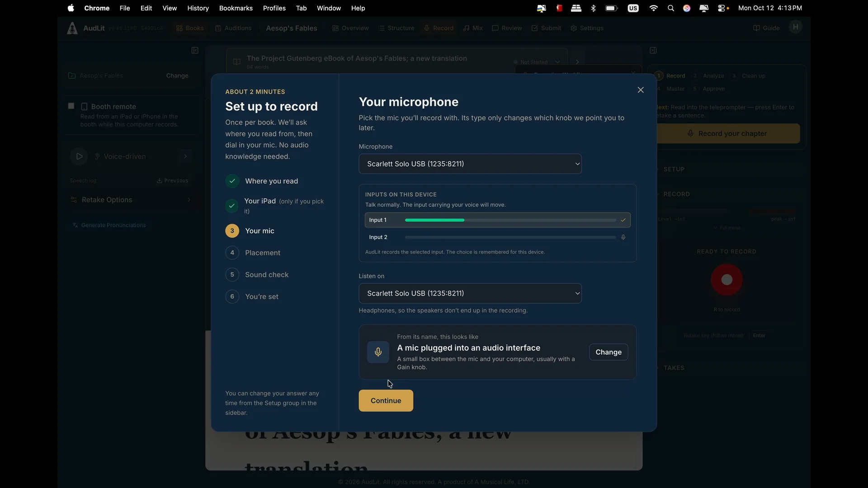Toggle the Booth remote checkbox
Viewport: 868px width, 488px height.
[x=71, y=106]
